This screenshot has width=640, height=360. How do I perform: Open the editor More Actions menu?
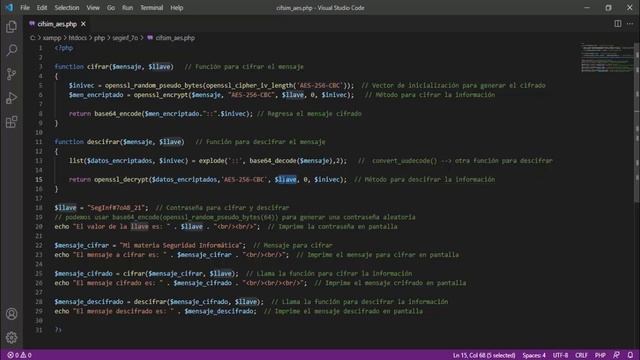pyautogui.click(x=630, y=24)
